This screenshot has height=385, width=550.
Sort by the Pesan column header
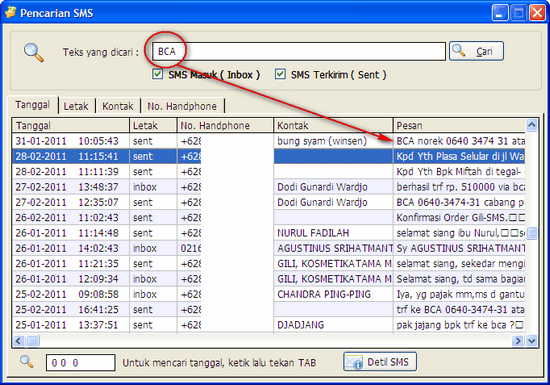tap(460, 125)
